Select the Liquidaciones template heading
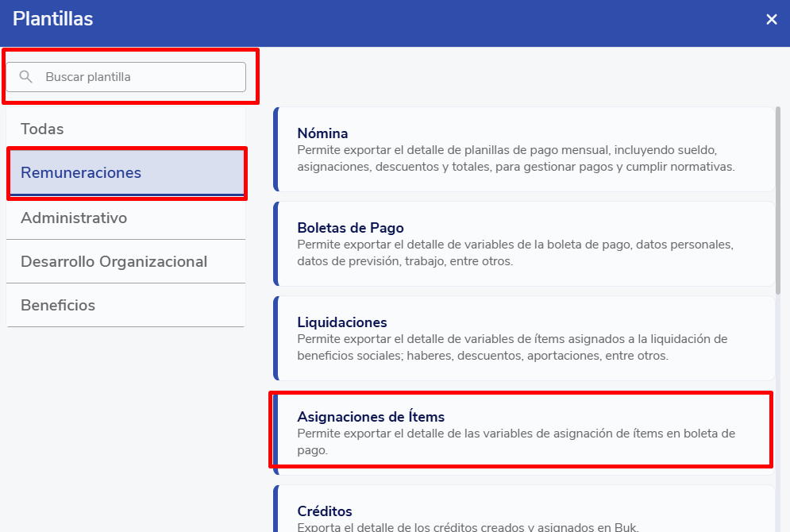 341,322
